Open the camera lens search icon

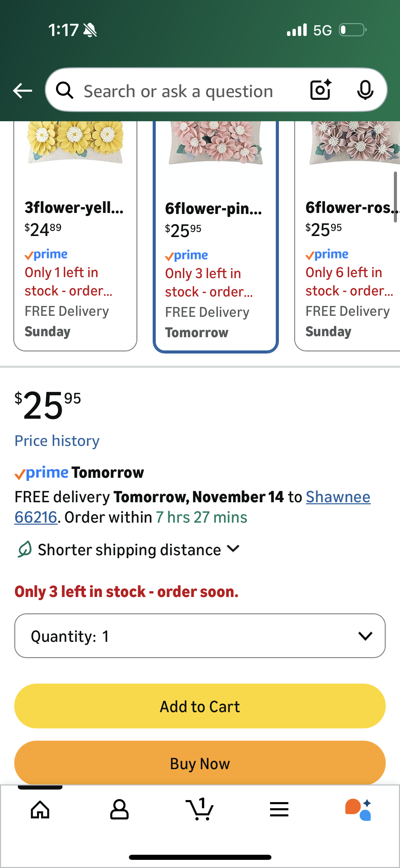point(321,90)
